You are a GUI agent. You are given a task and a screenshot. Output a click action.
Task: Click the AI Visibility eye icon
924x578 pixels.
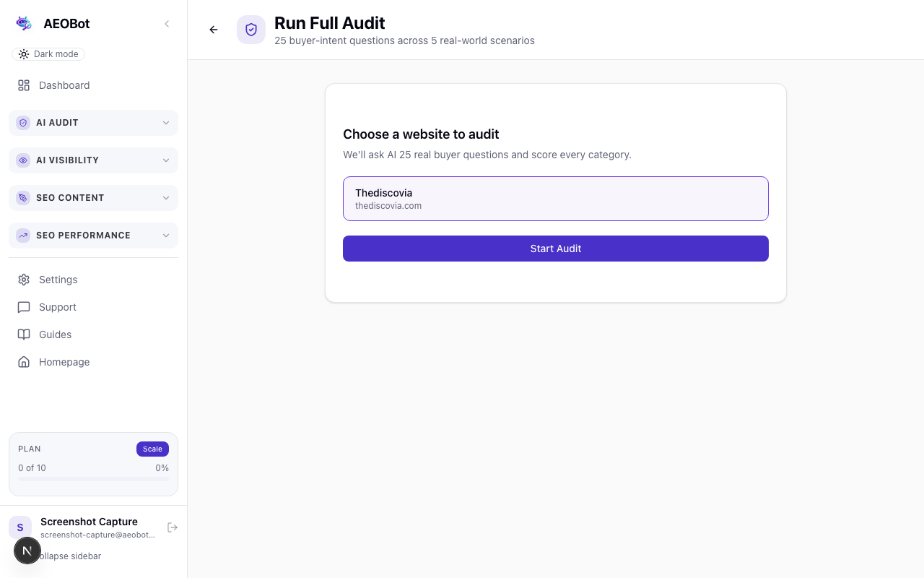coord(23,160)
